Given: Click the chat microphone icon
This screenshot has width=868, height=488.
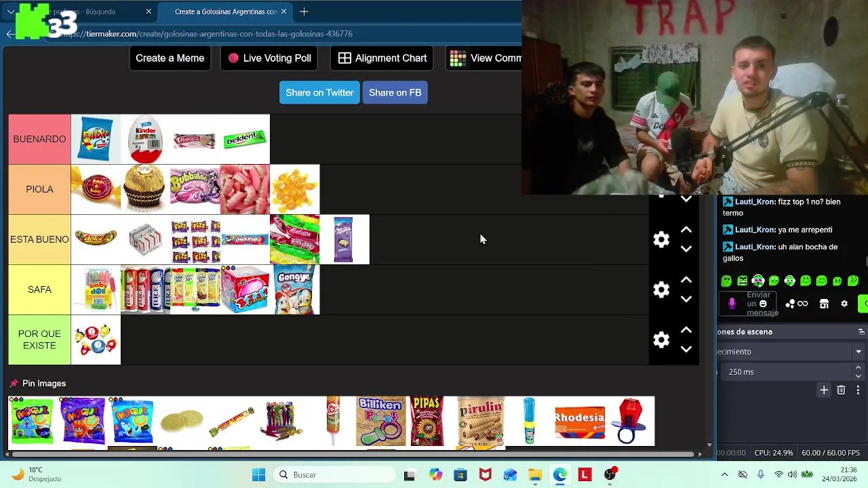Looking at the screenshot, I should click(732, 304).
